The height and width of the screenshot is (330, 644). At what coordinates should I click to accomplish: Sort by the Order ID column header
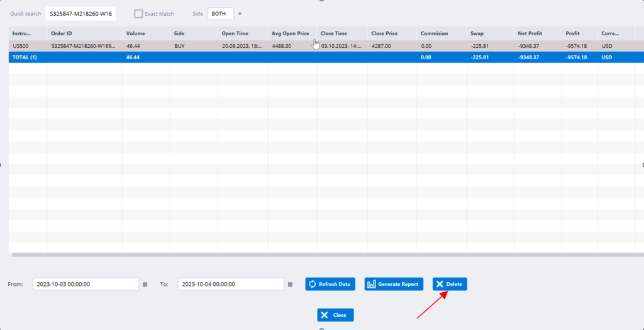pos(85,33)
